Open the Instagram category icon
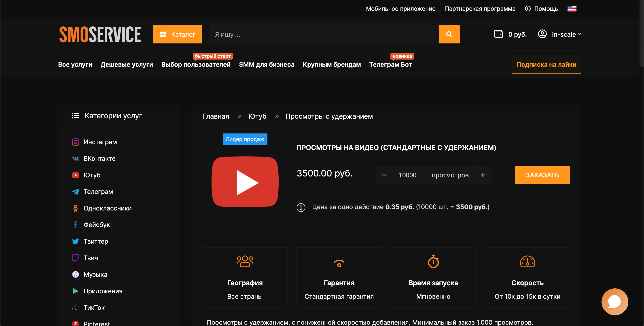 click(76, 142)
